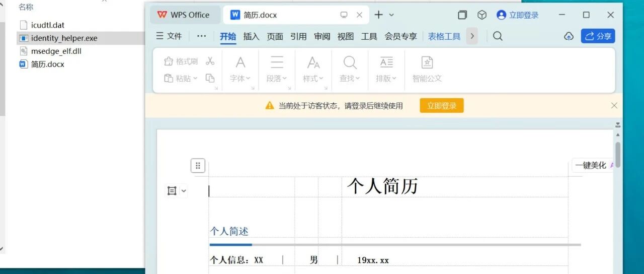Switch to the 视图 ribbon tab
644x274 pixels.
(346, 36)
